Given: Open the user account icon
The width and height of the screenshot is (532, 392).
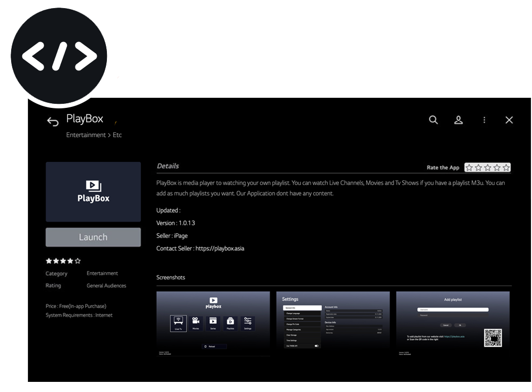Looking at the screenshot, I should coord(459,120).
